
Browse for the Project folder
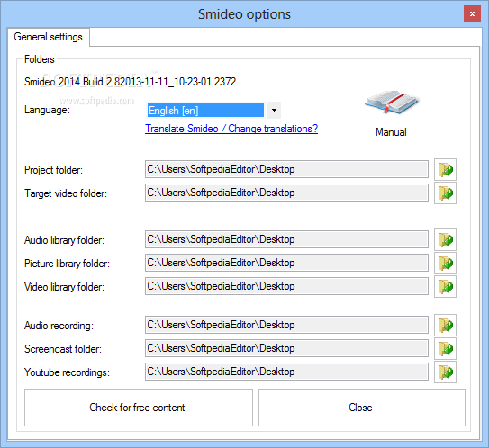(445, 169)
